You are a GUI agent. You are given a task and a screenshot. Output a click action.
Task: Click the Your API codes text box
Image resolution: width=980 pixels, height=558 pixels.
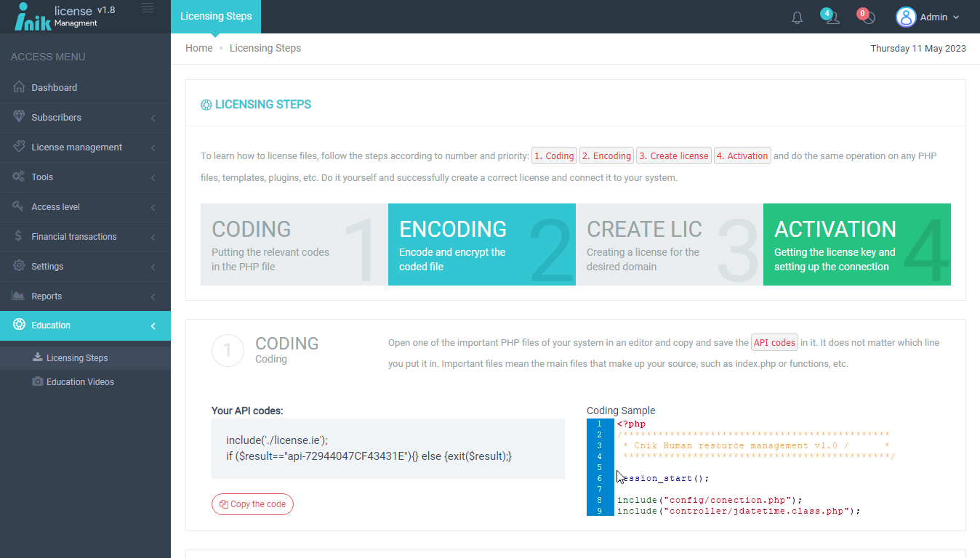(388, 448)
